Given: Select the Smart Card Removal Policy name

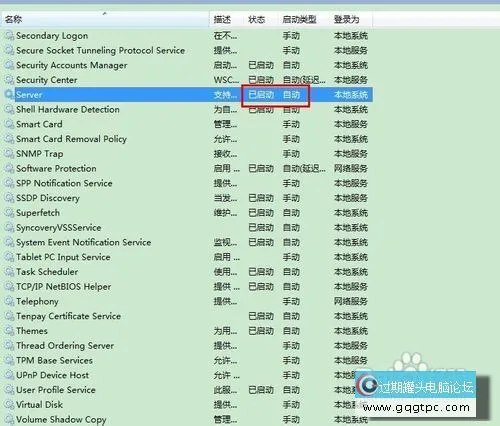Looking at the screenshot, I should [x=71, y=139].
